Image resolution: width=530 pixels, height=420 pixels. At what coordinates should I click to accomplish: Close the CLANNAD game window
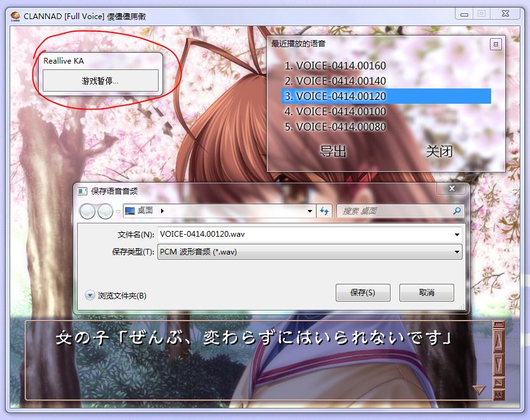tap(505, 13)
